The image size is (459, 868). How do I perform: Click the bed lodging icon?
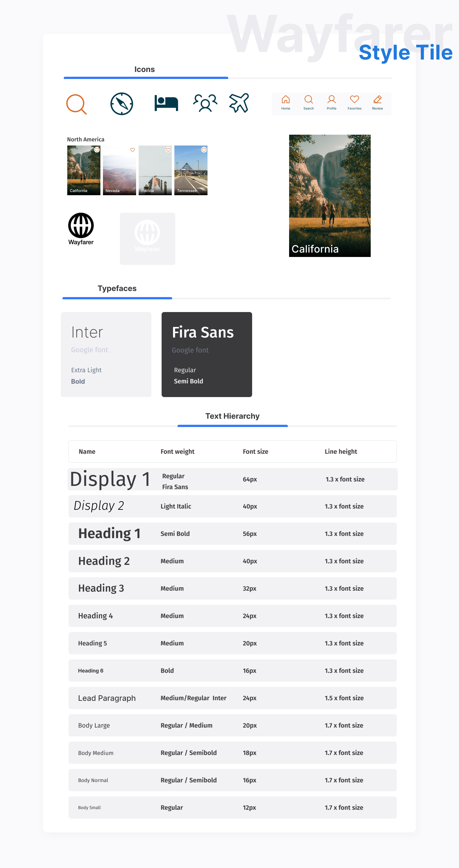tap(166, 103)
